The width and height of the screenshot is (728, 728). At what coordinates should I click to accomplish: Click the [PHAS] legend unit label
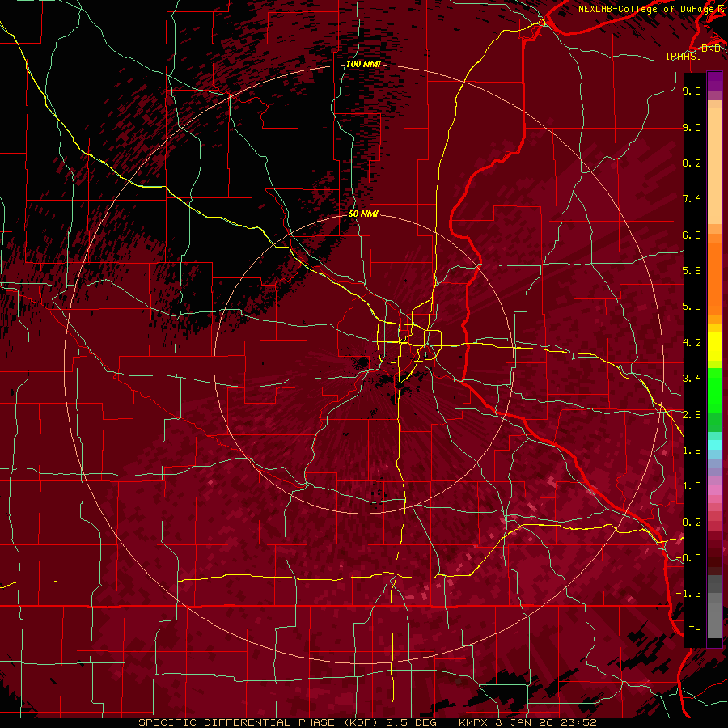click(684, 56)
